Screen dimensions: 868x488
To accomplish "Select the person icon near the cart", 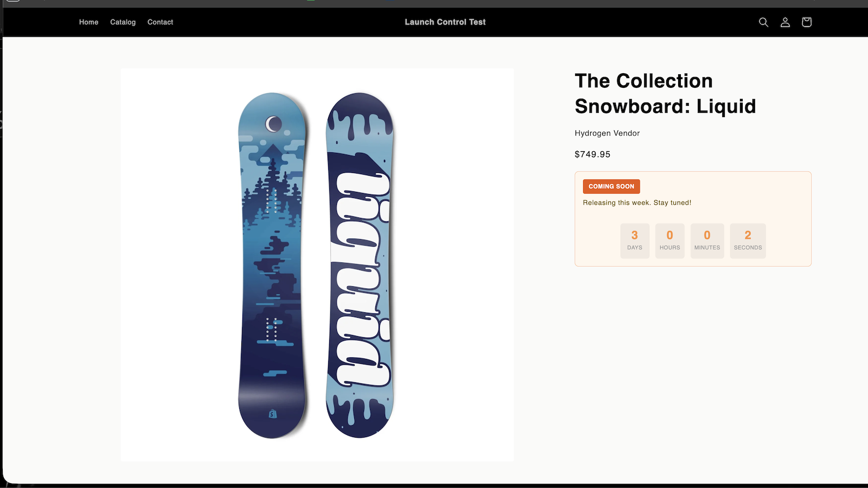I will click(785, 22).
